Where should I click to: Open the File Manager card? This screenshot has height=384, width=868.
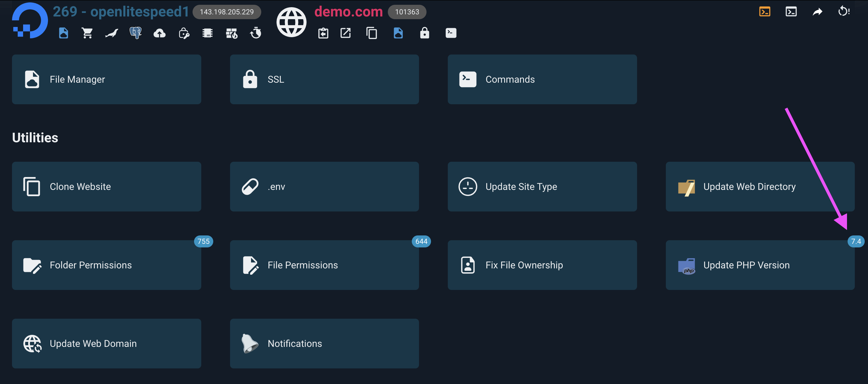tap(106, 79)
